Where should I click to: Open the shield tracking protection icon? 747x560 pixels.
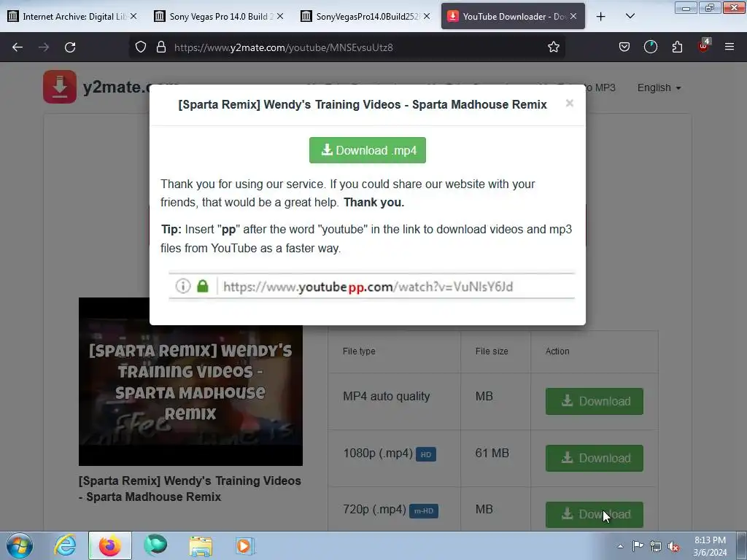click(x=141, y=47)
